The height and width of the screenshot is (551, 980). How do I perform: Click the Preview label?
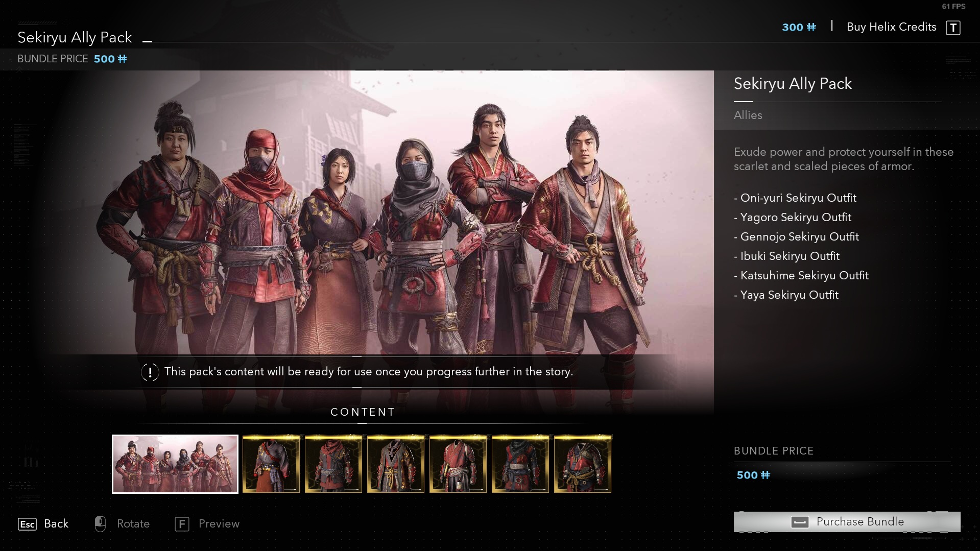pos(219,523)
